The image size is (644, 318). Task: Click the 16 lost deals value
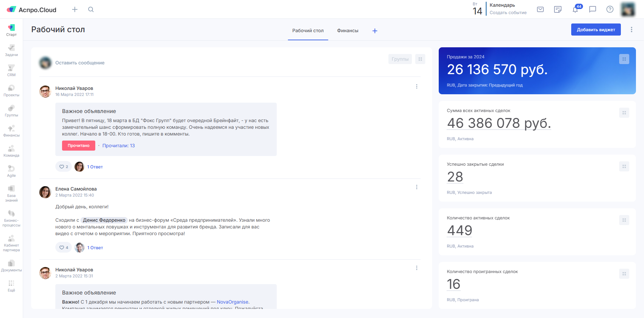453,284
